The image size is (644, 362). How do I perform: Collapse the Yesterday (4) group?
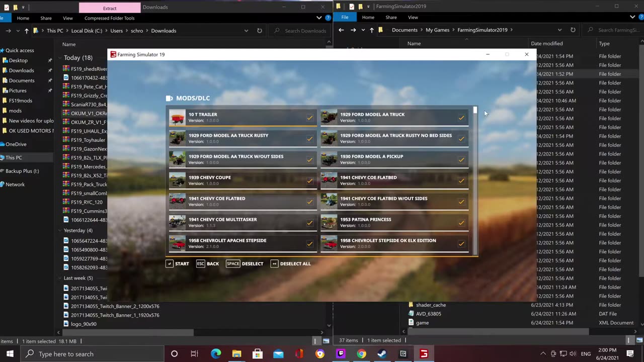click(59, 230)
